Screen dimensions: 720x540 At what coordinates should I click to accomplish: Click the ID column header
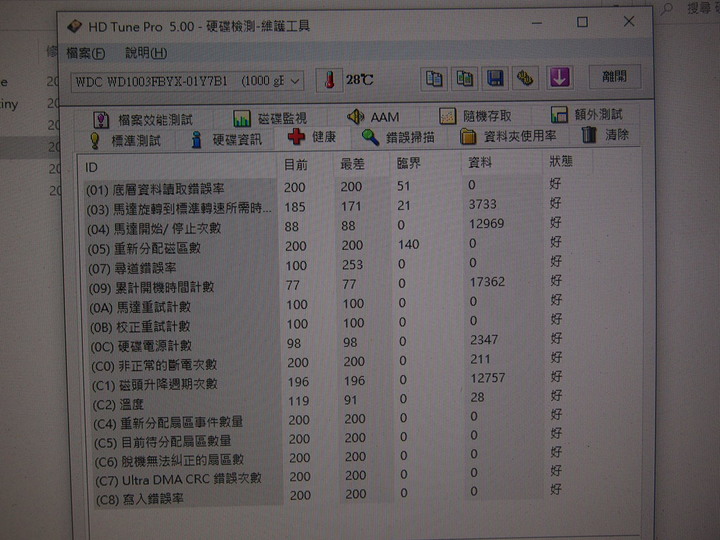177,167
